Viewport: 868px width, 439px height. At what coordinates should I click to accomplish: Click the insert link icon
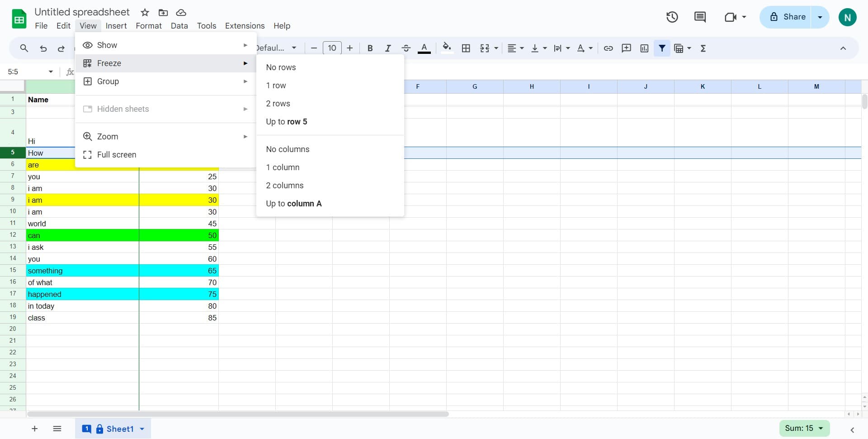608,48
